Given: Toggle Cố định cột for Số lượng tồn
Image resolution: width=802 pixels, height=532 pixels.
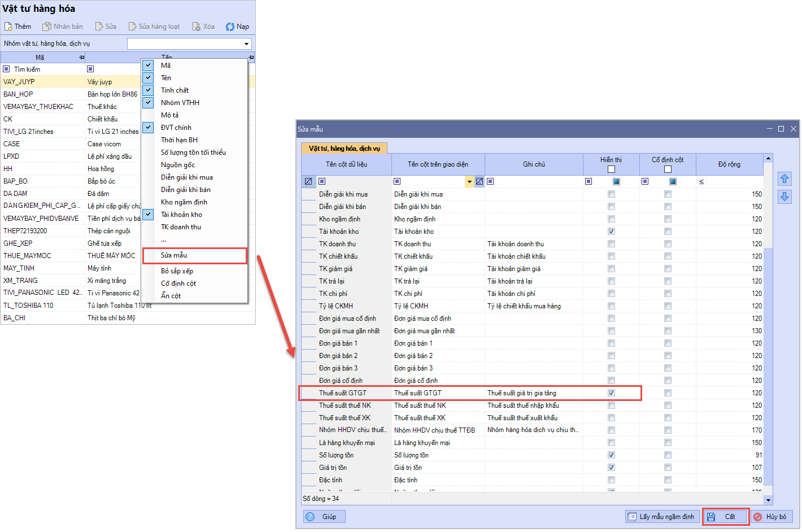Looking at the screenshot, I should pyautogui.click(x=668, y=455).
